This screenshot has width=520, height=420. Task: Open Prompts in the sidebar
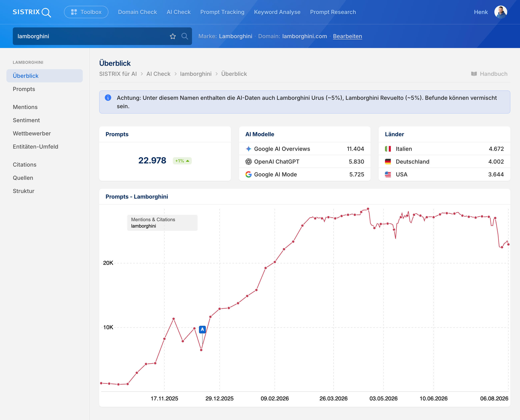click(x=24, y=89)
